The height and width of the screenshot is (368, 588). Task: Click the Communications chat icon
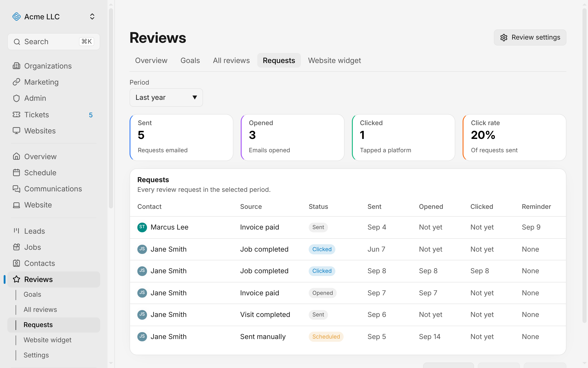point(16,189)
